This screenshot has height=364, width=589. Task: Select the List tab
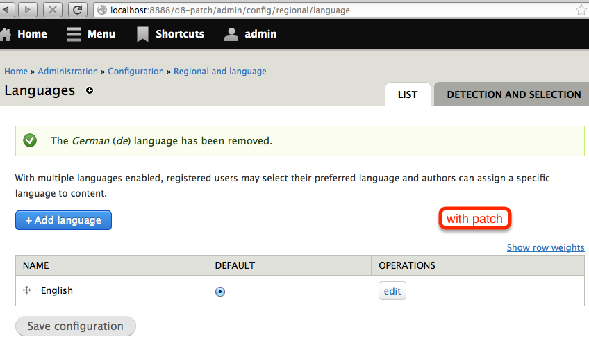point(408,94)
